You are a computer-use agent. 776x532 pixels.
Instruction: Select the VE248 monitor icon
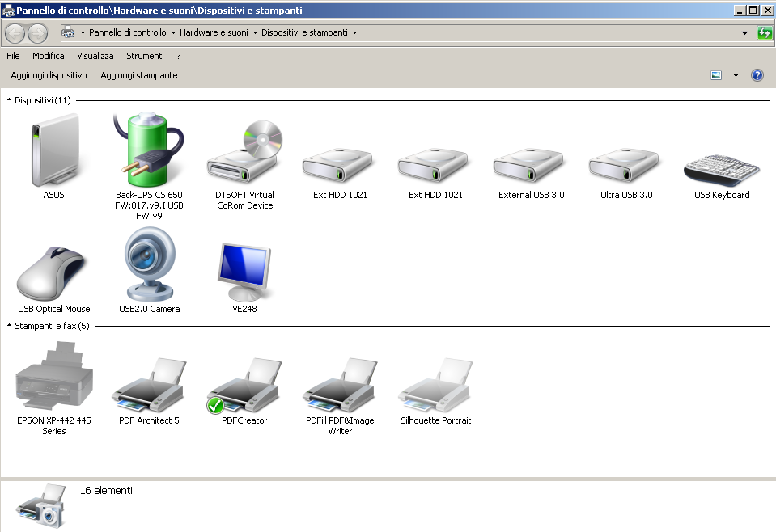[x=244, y=272]
